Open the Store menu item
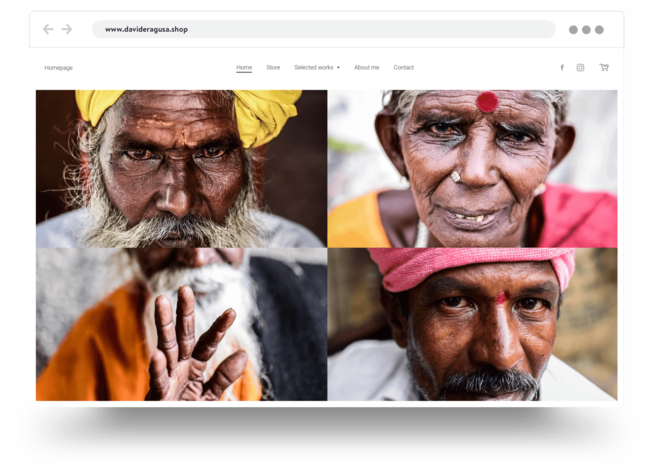The image size is (654, 468). click(273, 68)
